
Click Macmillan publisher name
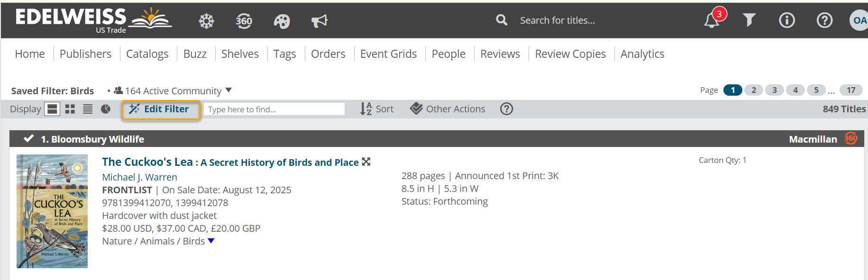coord(813,139)
